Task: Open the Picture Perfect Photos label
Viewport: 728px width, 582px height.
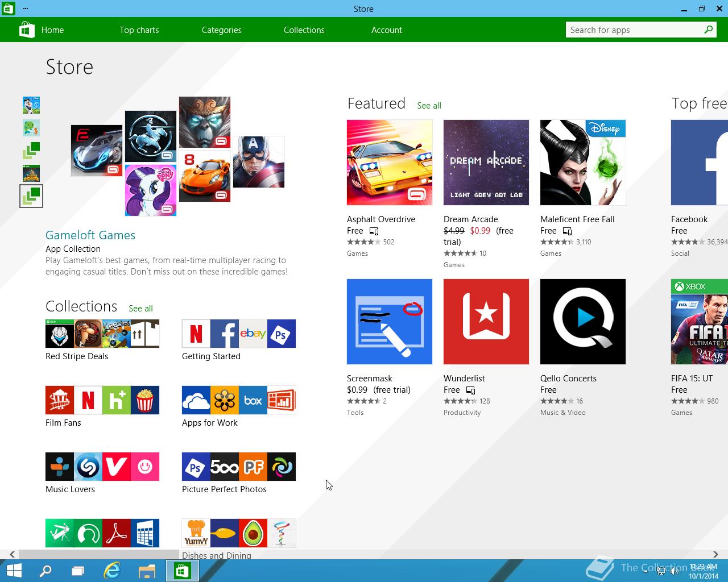Action: 224,489
